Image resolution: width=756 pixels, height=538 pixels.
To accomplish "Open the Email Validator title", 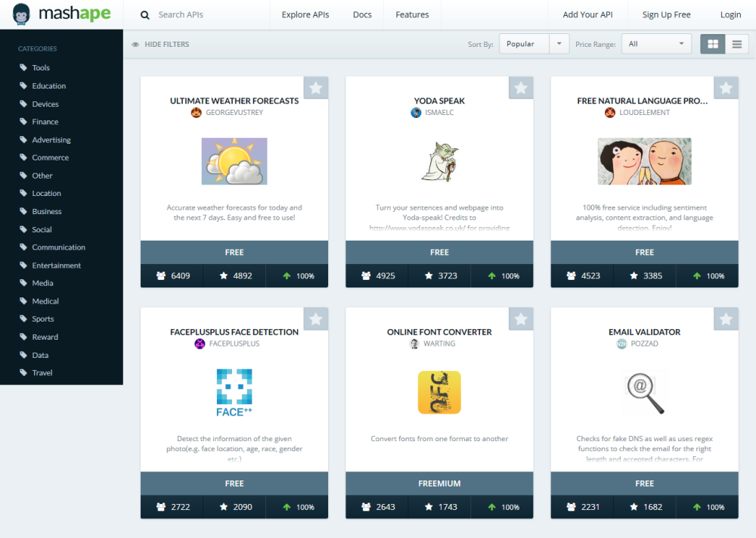I will (644, 332).
